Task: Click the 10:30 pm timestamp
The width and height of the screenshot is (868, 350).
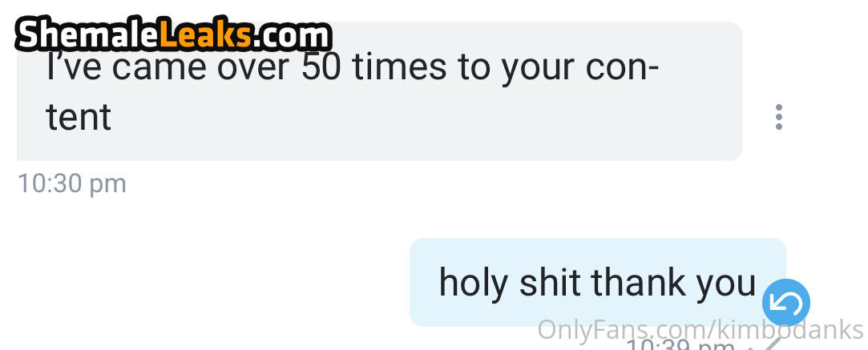Action: coord(72,183)
